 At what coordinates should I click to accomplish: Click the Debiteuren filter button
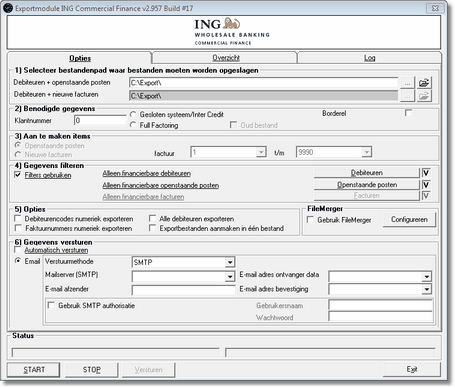[366, 173]
